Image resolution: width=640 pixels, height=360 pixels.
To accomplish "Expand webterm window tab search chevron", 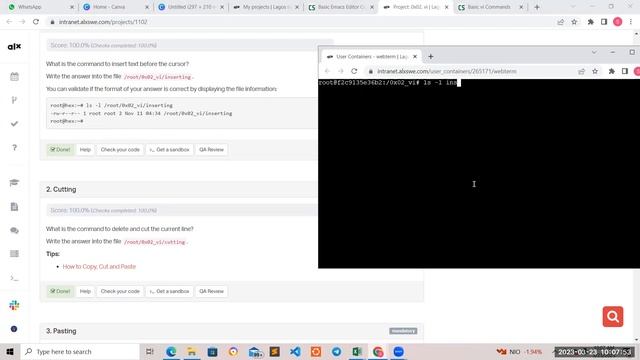I will point(594,52).
